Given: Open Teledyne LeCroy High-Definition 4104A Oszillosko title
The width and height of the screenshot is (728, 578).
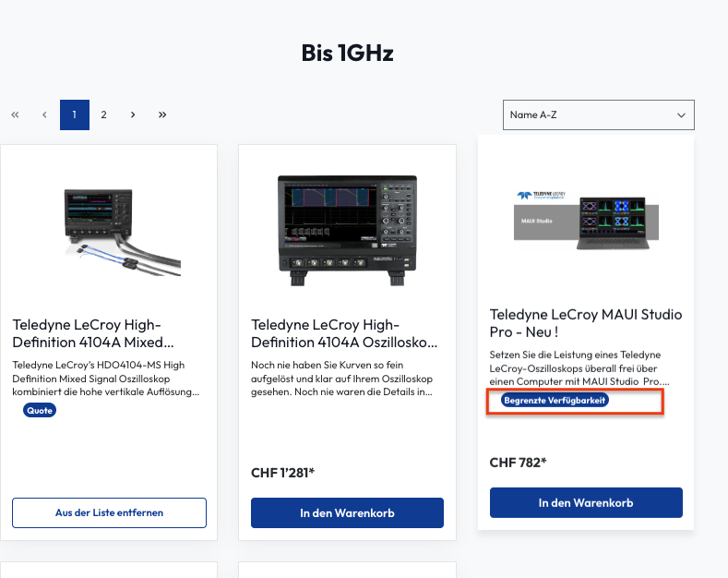Looking at the screenshot, I should (344, 333).
